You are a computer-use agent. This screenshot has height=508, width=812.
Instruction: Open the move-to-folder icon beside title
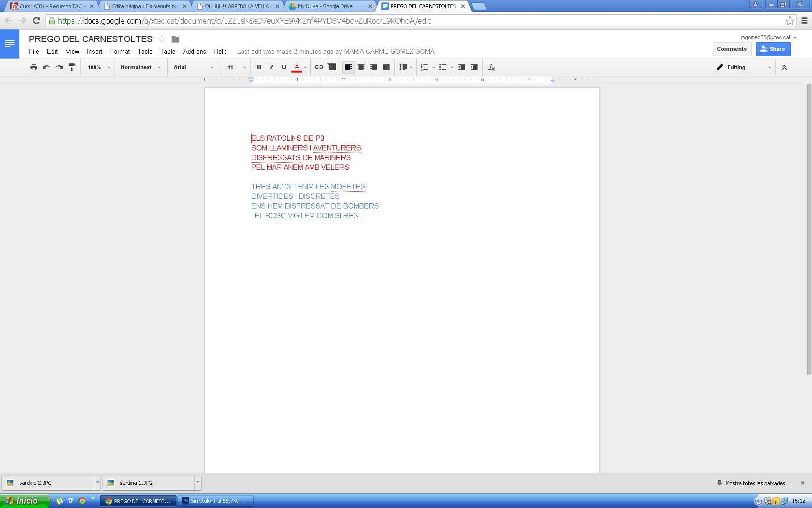click(175, 39)
